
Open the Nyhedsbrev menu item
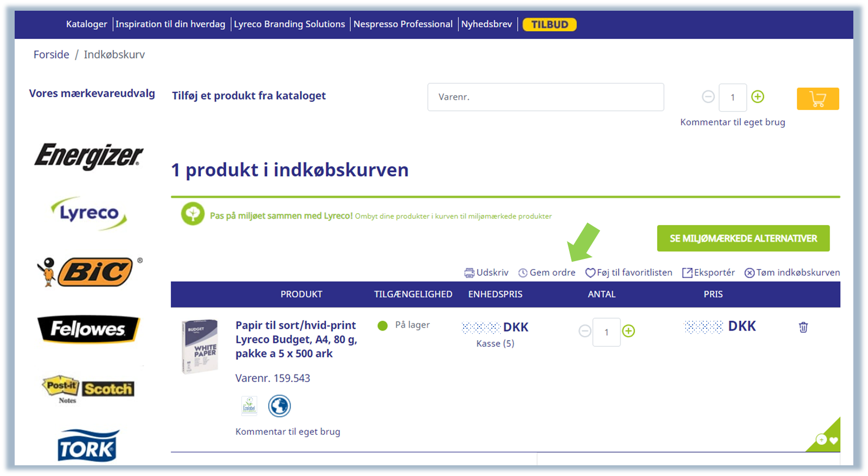pos(487,24)
